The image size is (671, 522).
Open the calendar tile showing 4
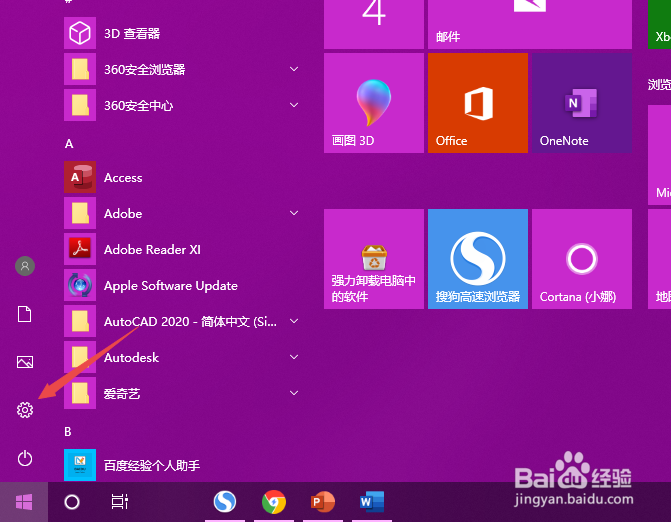pyautogui.click(x=374, y=24)
